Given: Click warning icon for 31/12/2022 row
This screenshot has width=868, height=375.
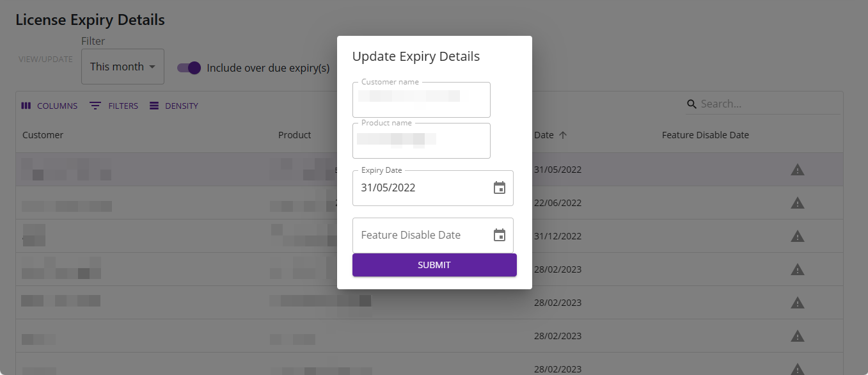Looking at the screenshot, I should click(x=797, y=236).
